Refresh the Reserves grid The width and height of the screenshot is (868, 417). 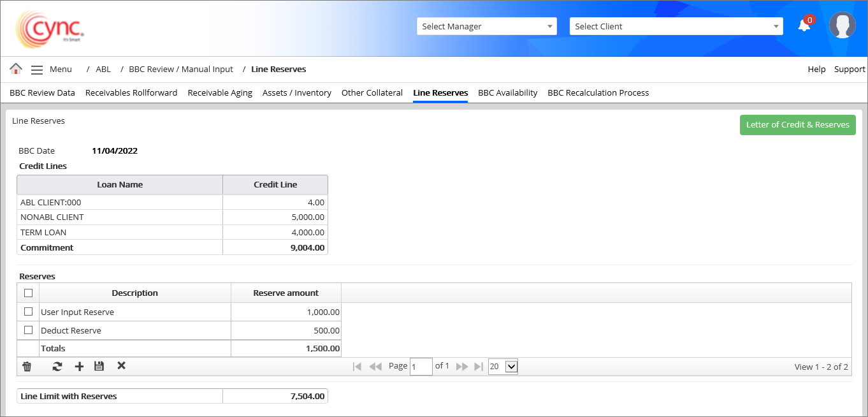[x=57, y=367]
